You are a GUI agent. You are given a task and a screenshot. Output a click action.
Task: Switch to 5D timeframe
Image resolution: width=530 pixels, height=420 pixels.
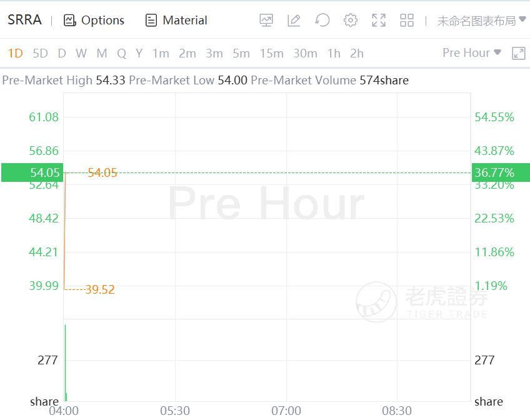click(x=40, y=54)
